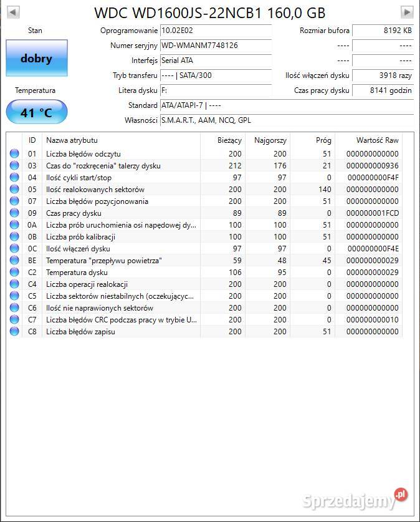Select status circle for attribute C2 disk temperature
Screen dimensions: 420x522
pyautogui.click(x=14, y=272)
